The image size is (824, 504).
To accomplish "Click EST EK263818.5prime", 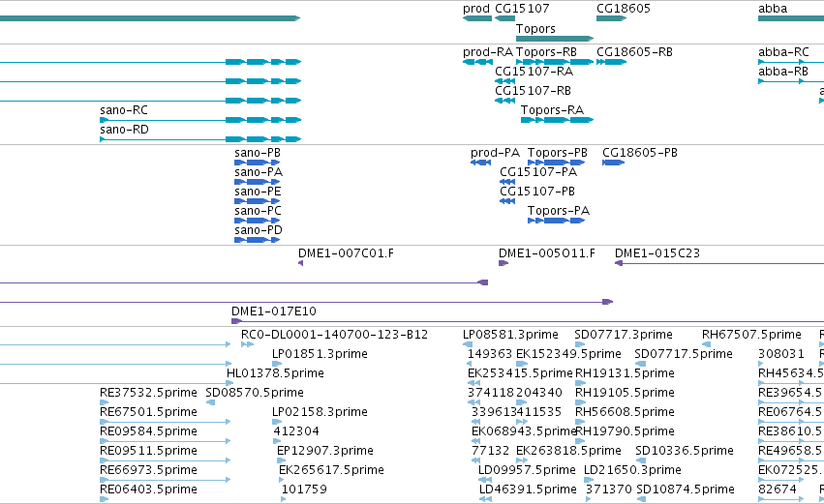I will [522, 460].
